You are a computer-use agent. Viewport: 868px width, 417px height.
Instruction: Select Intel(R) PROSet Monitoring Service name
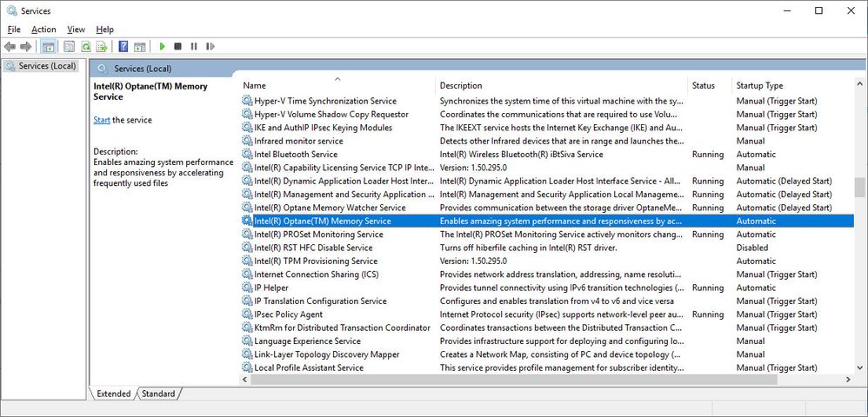coord(319,234)
